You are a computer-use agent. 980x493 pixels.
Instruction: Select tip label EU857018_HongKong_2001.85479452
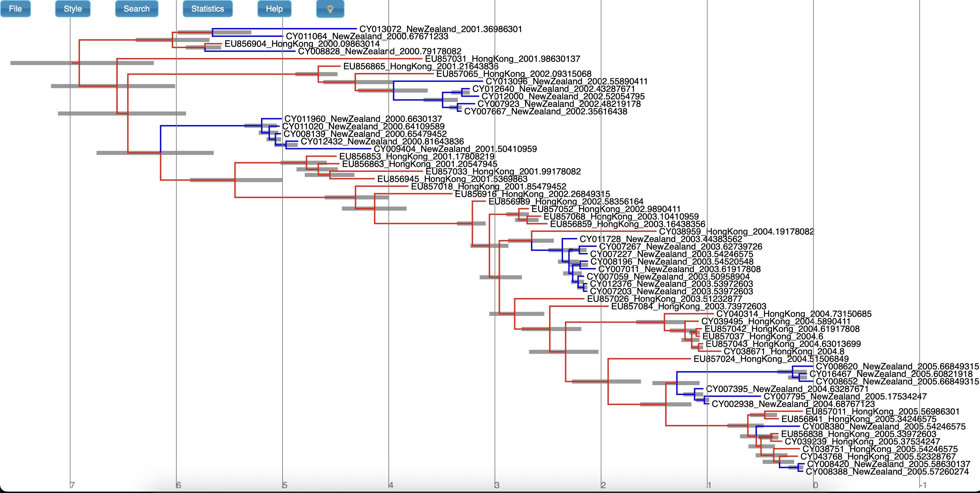[489, 186]
